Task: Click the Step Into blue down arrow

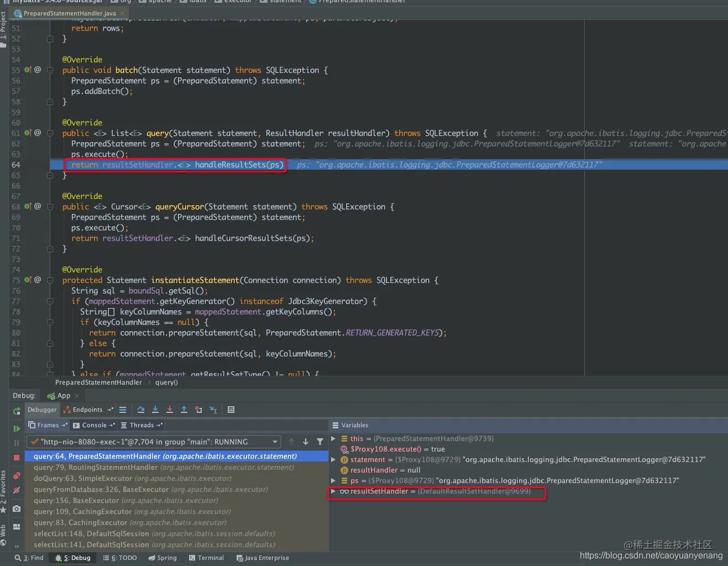Action: pos(155,410)
